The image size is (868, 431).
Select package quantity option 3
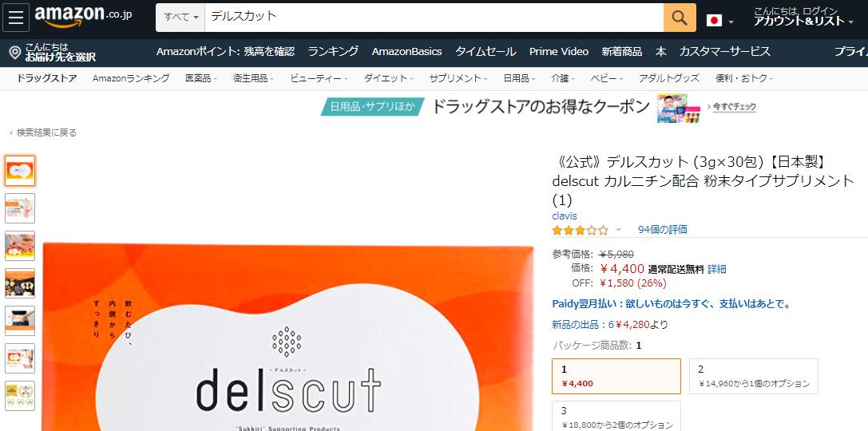(616, 416)
